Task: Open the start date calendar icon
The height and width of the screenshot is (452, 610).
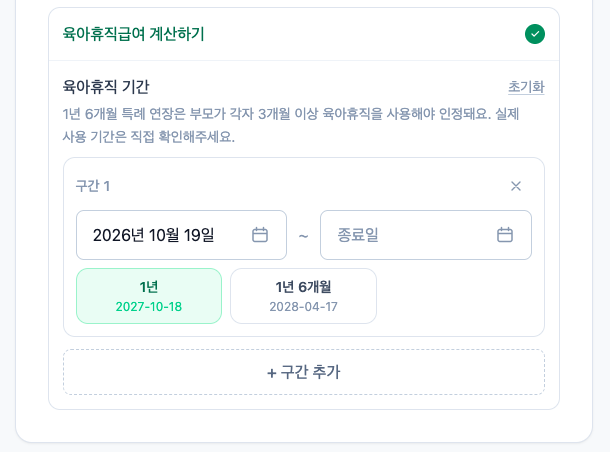Action: click(260, 235)
